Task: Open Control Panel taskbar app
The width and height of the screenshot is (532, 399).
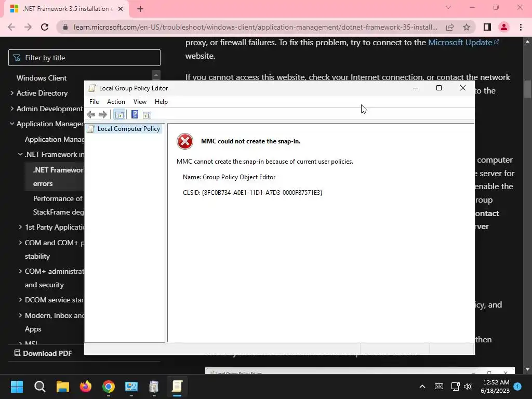Action: [x=131, y=387]
